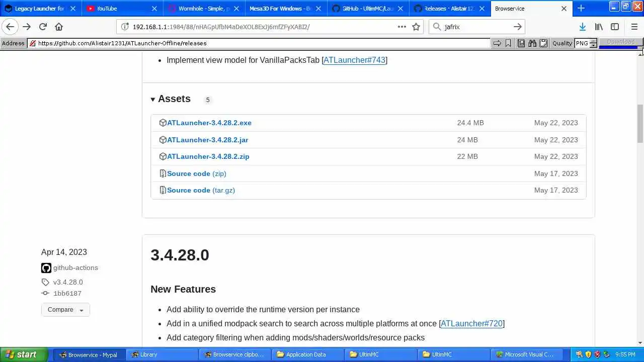The width and height of the screenshot is (644, 362).
Task: Click the search go arrow beside jafrix
Action: [517, 27]
